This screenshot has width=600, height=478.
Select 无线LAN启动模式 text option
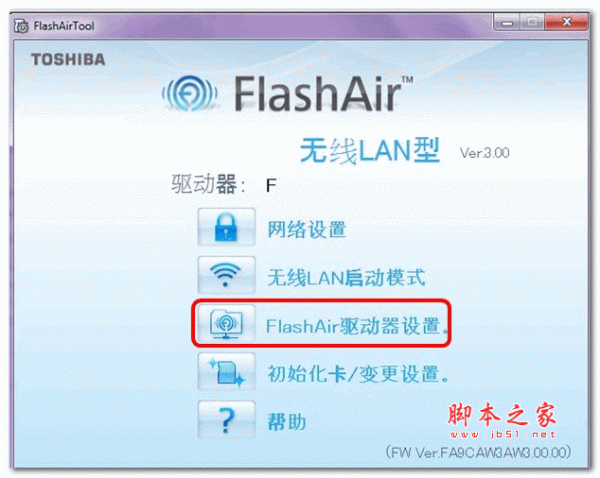click(346, 277)
